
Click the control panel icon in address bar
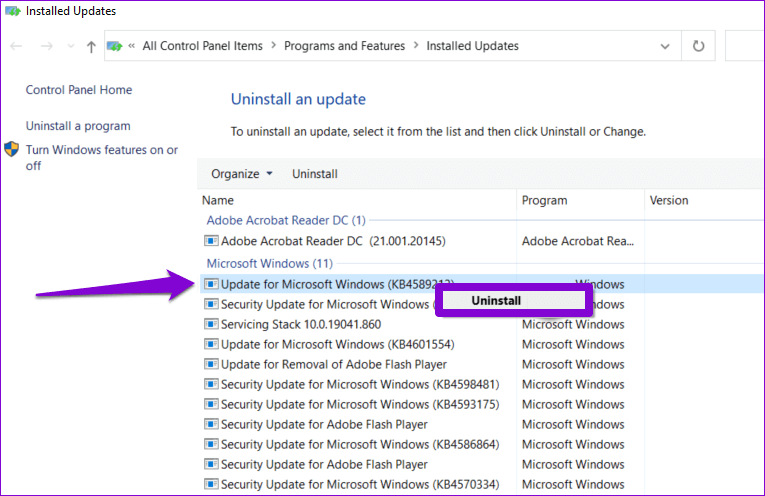pyautogui.click(x=115, y=46)
